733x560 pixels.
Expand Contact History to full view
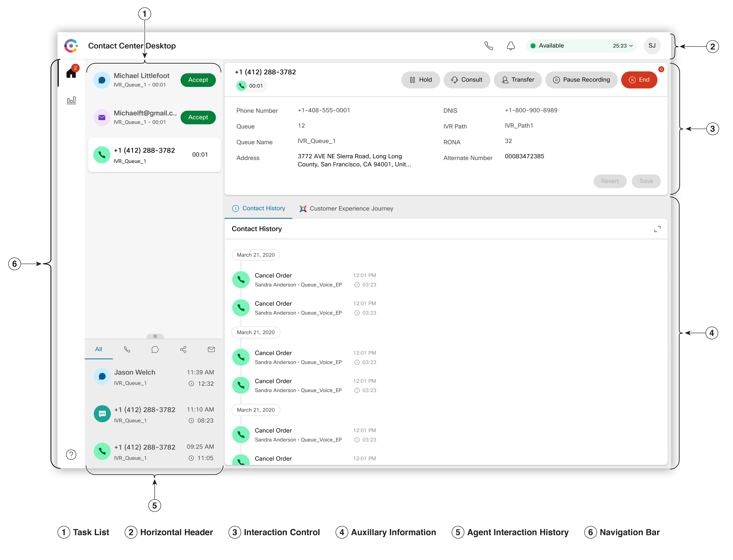(x=657, y=229)
